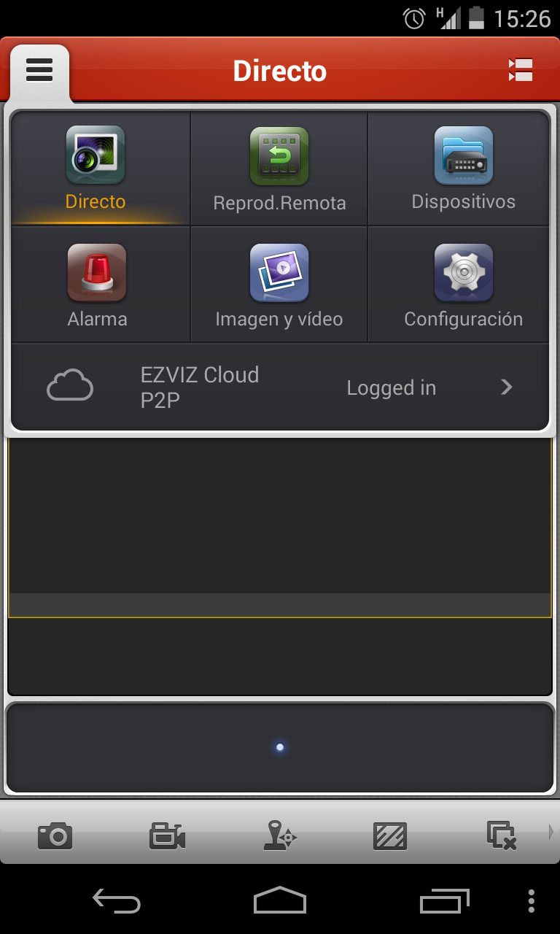Open the camera list icon in header
The height and width of the screenshot is (934, 560).
(x=521, y=70)
